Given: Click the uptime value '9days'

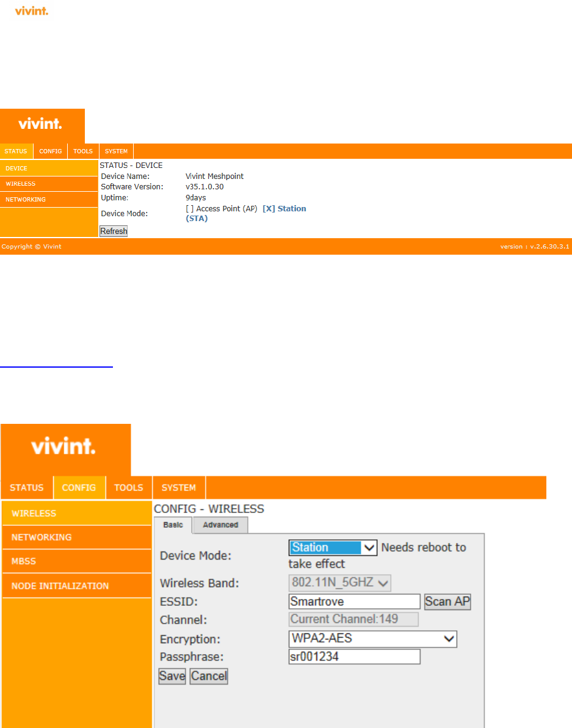Looking at the screenshot, I should pyautogui.click(x=196, y=198).
